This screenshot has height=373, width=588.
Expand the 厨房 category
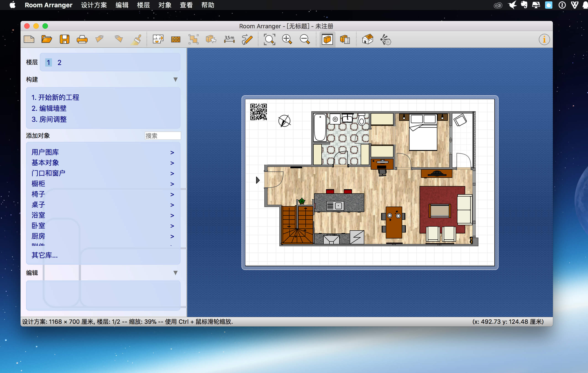coord(103,236)
